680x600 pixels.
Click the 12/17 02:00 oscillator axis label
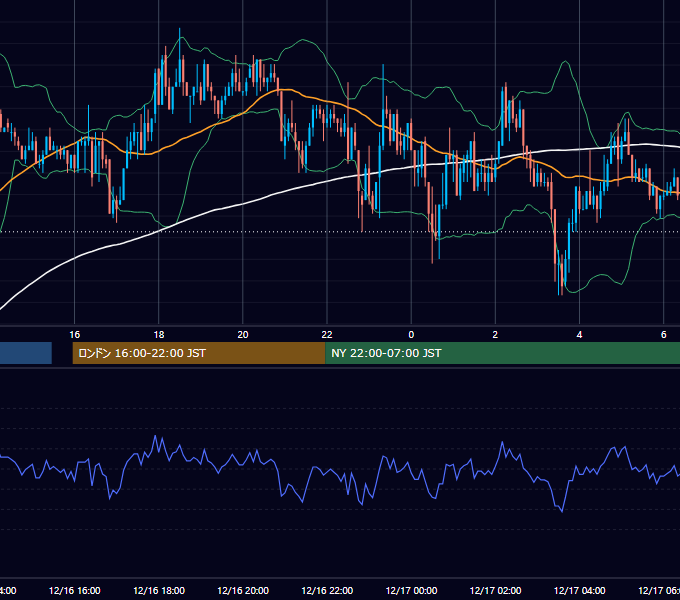495,590
